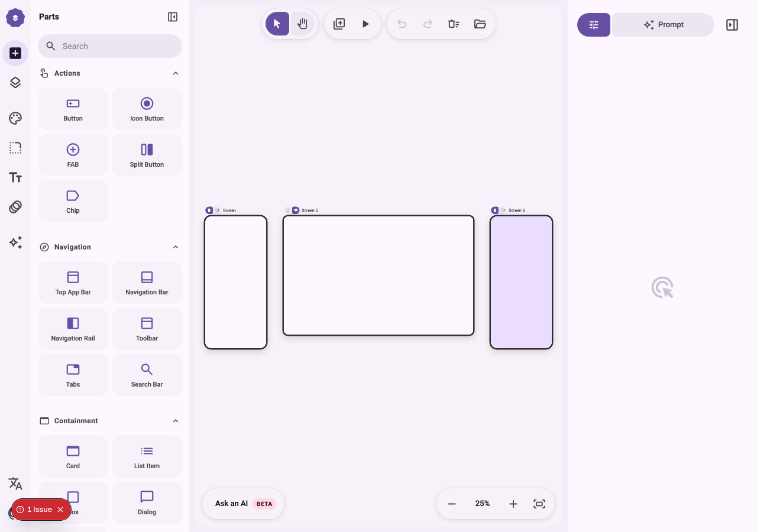Click the undo arrow

(402, 24)
